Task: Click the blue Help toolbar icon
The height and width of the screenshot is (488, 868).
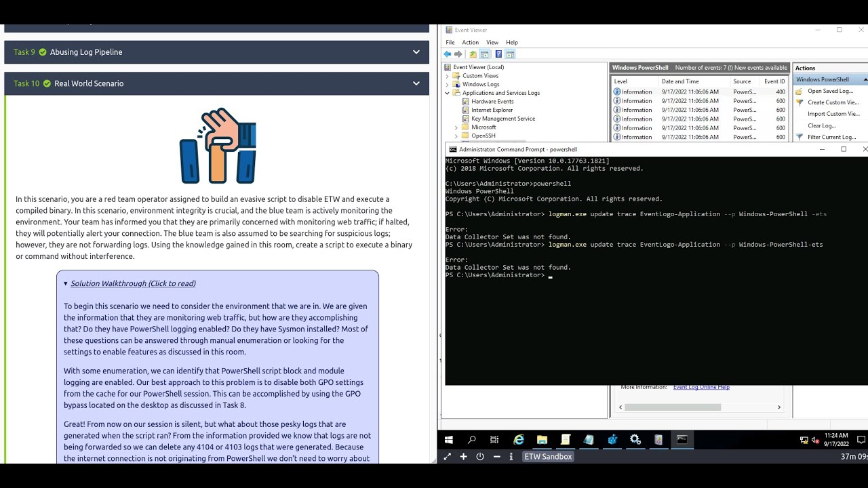Action: click(x=499, y=54)
